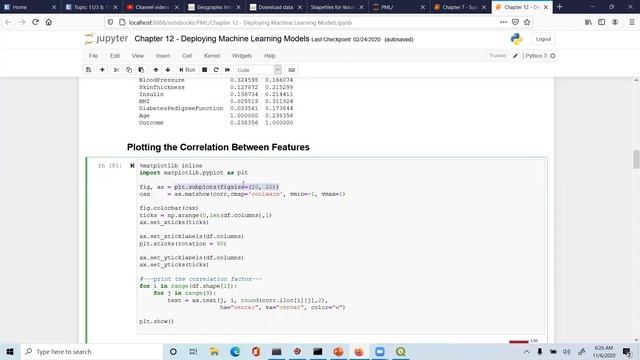
Task: Cut selected cells with the scissors icon
Action: pyautogui.click(x=116, y=70)
